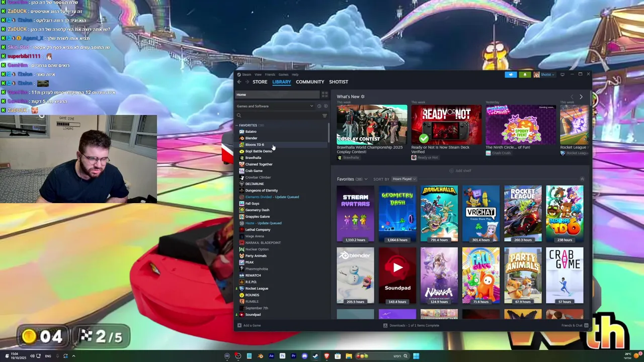Open Premiere Pro from the taskbar

(293, 356)
